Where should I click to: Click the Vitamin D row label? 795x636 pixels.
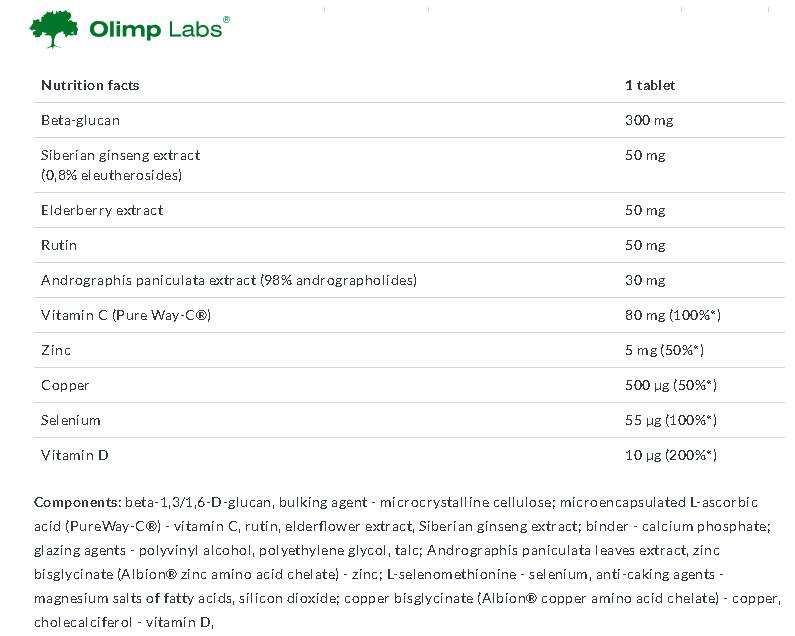tap(74, 455)
